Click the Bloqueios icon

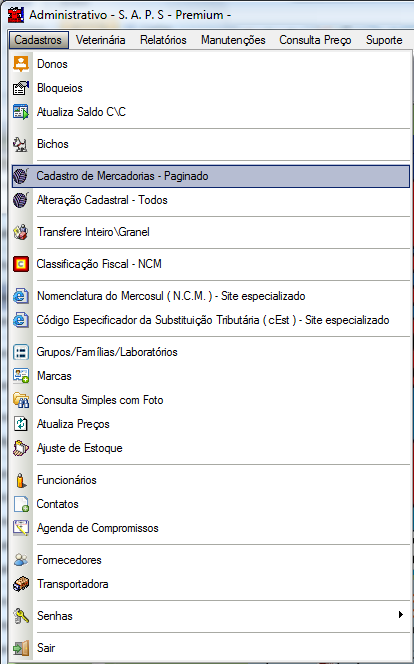coord(21,88)
